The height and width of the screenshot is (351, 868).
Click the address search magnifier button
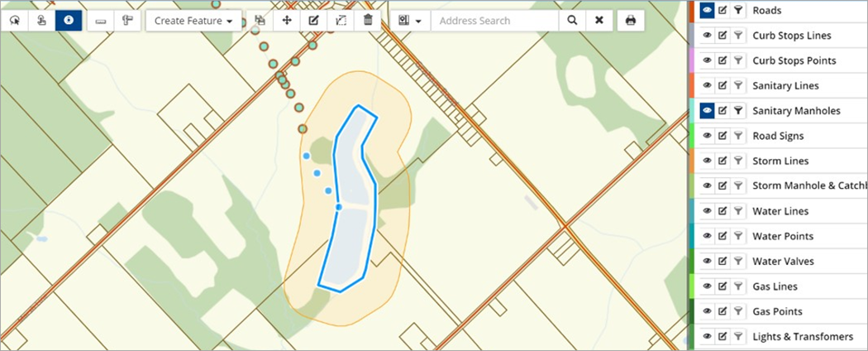tap(572, 21)
